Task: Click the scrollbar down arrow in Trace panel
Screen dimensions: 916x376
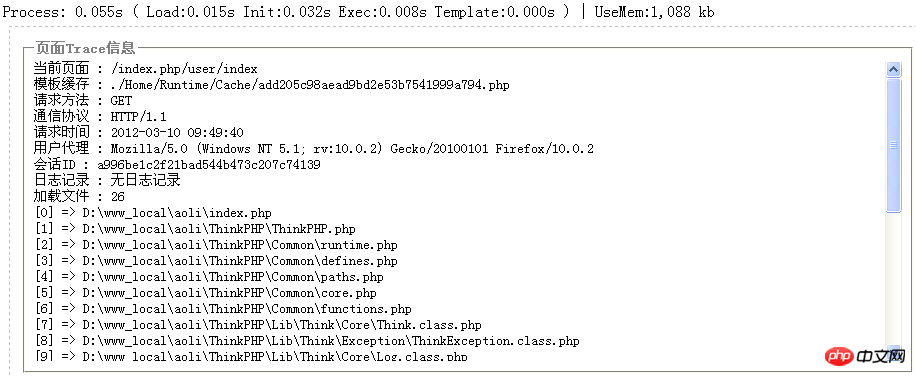Action: coord(893,349)
